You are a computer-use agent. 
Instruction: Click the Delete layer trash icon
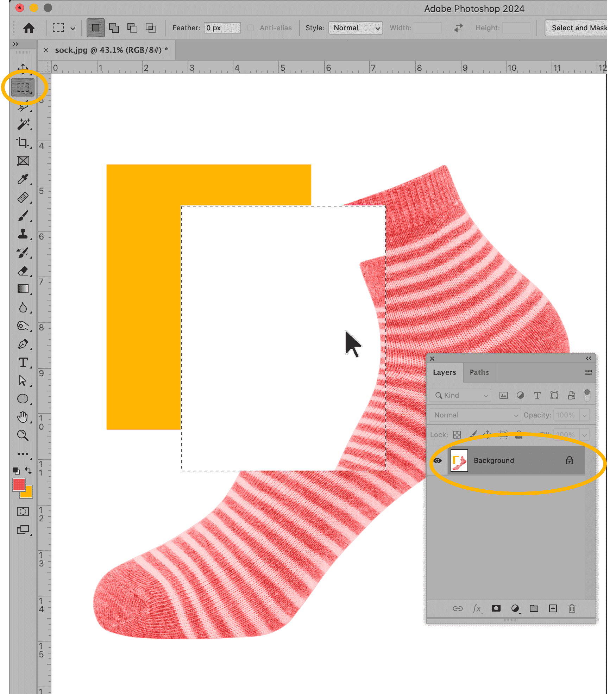[x=572, y=608]
